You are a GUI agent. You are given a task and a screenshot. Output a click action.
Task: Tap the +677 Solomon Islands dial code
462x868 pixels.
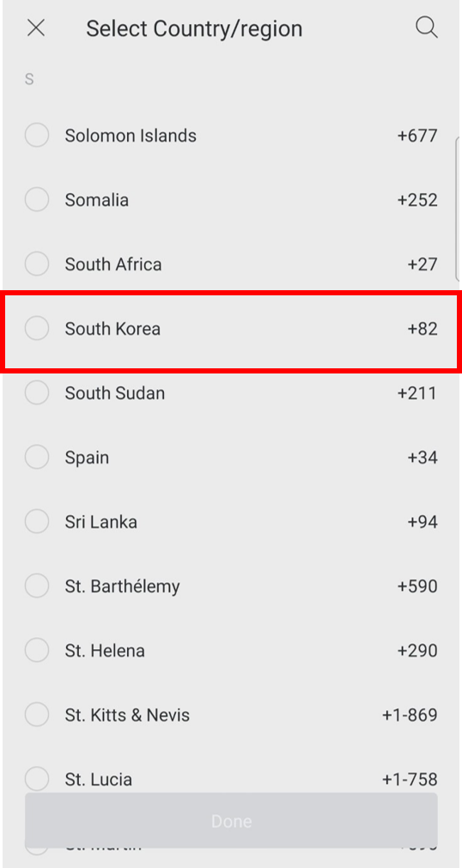(417, 136)
